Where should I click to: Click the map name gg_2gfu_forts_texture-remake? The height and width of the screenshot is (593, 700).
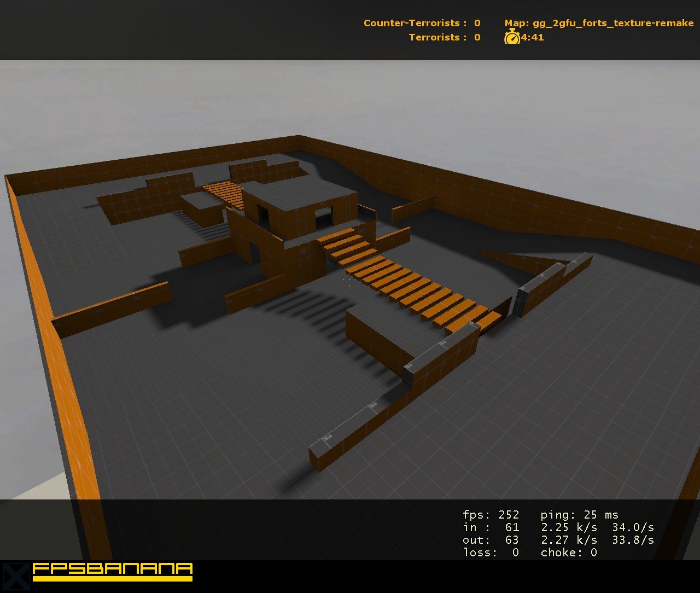click(x=599, y=23)
